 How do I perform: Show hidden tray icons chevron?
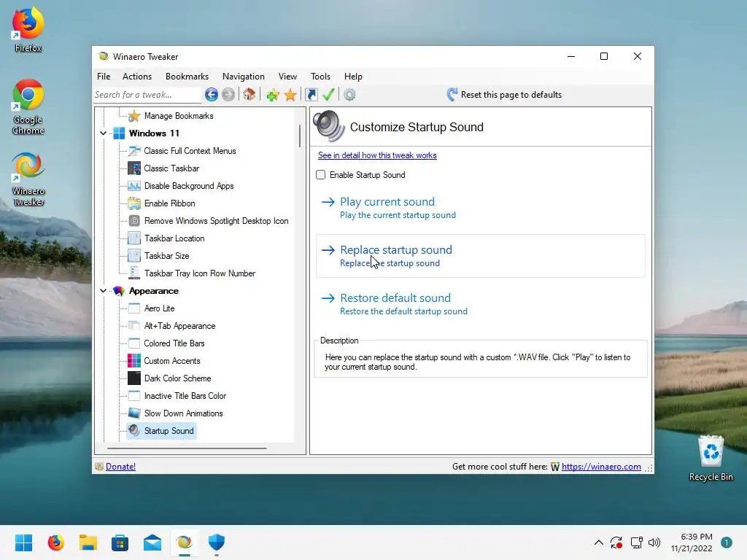[x=599, y=542]
